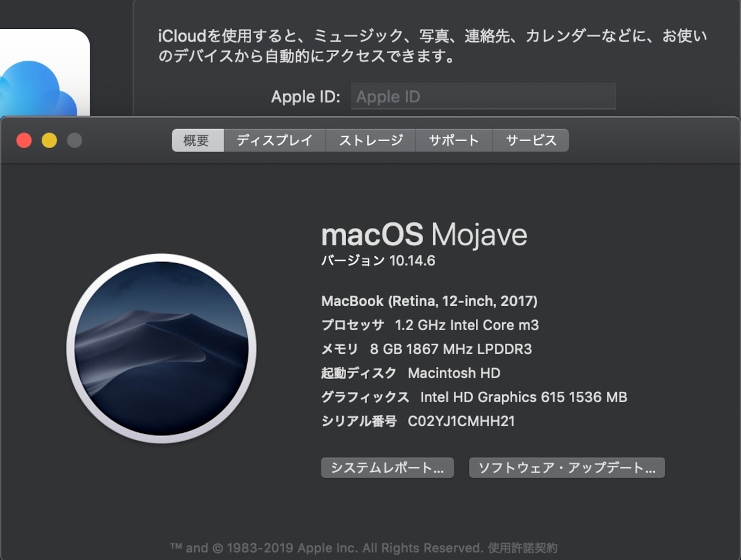This screenshot has width=741, height=560.
Task: Minimize the About This Mac window
Action: tap(49, 141)
